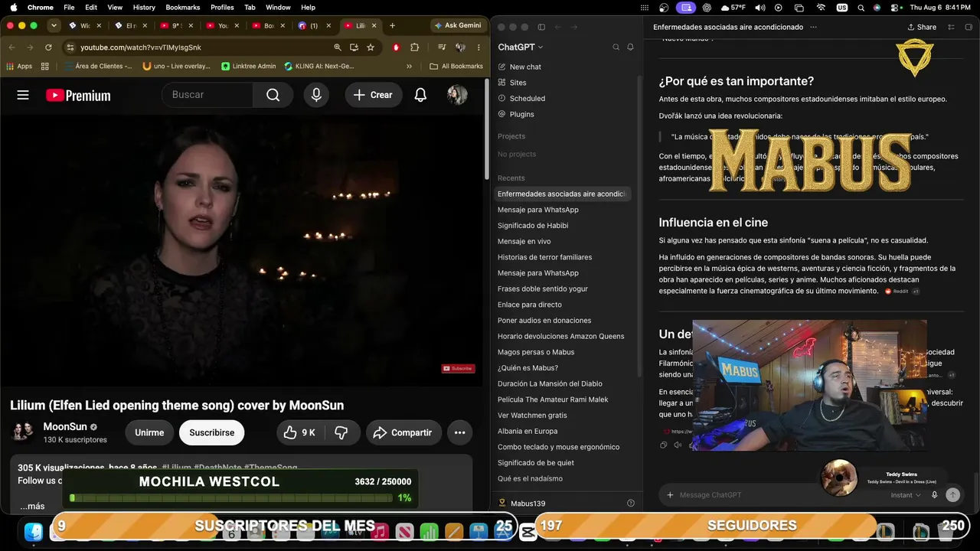Open Chrome extensions puzzle icon
This screenshot has width=980, height=551.
415,47
